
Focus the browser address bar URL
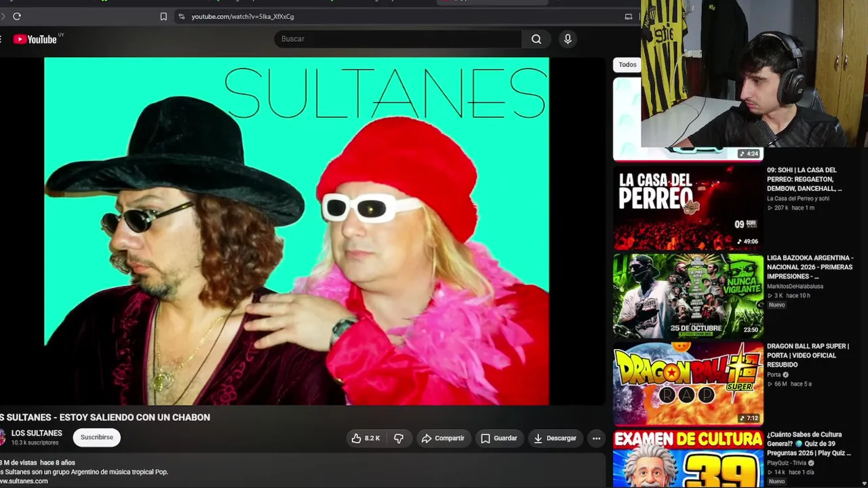pos(242,16)
